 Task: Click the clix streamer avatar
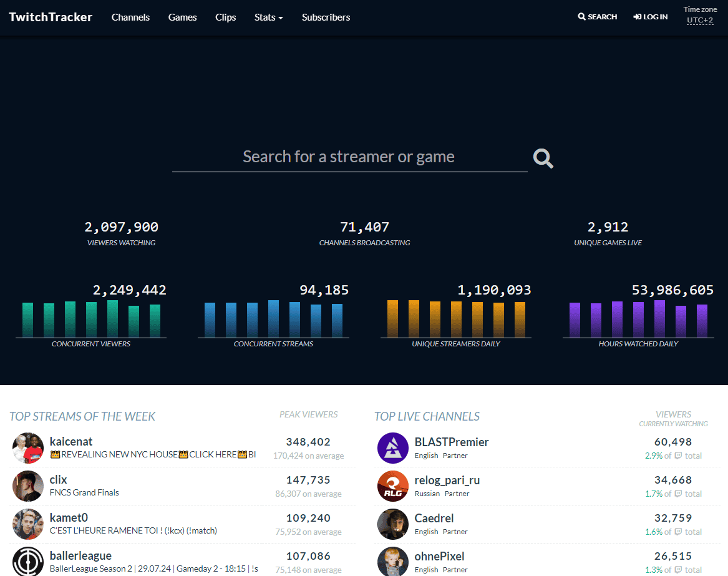click(x=28, y=486)
